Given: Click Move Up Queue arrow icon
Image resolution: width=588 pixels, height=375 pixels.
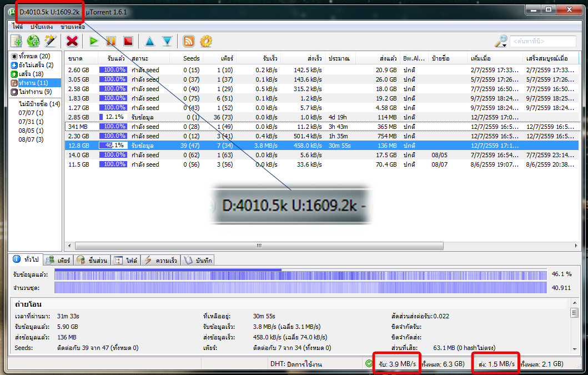Looking at the screenshot, I should coord(149,41).
